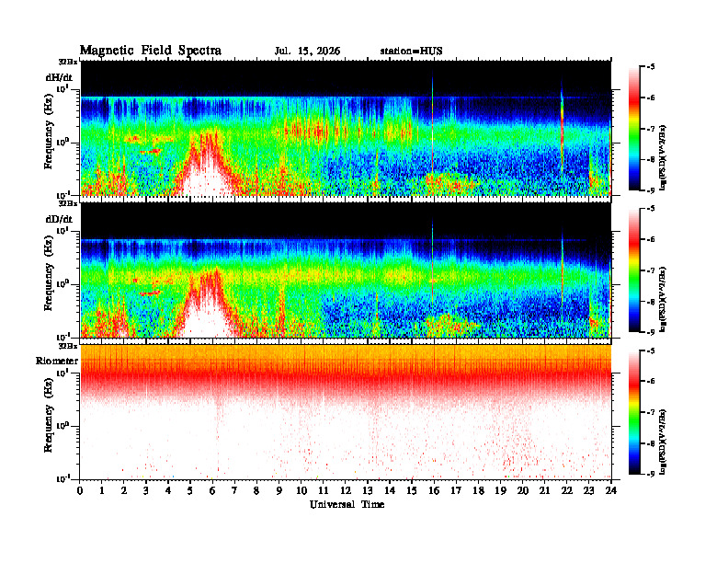
Task: Click the bright spike near 22 UT in dH/dt
Action: click(x=562, y=128)
